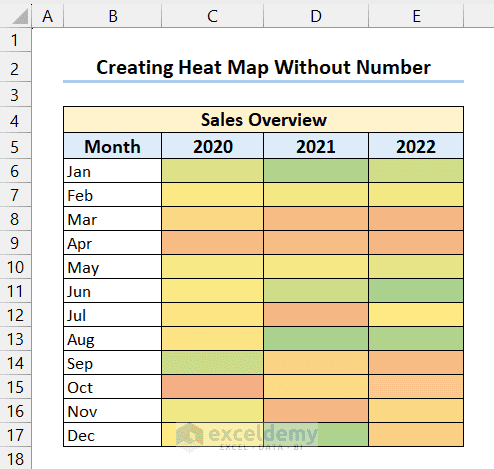Click the Feb 2022 yellow heat map cell
Viewport: 494px width, 469px height.
(x=416, y=195)
